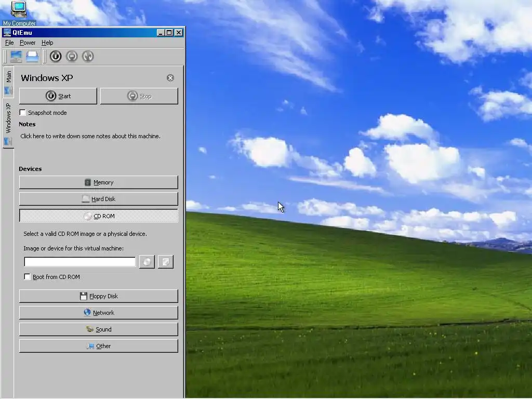Open the File menu
The image size is (532, 399).
tap(9, 43)
